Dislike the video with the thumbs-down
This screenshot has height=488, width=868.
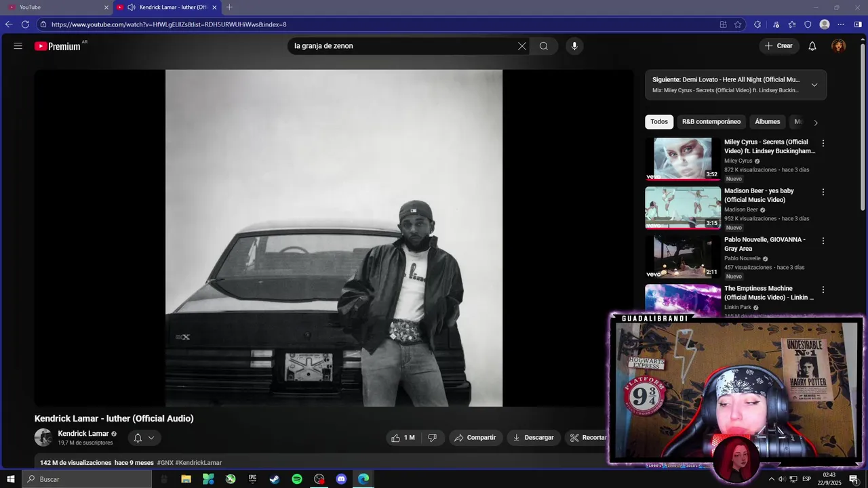pyautogui.click(x=433, y=438)
